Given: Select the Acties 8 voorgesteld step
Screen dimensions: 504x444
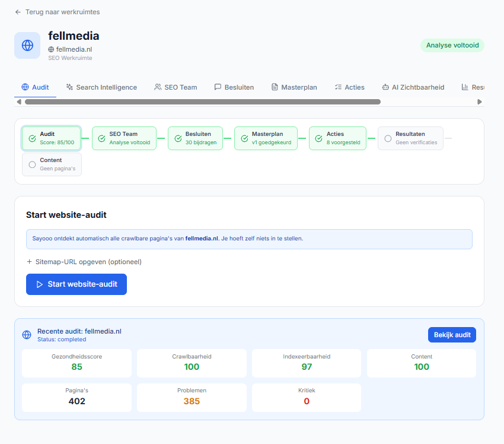Looking at the screenshot, I should (x=337, y=138).
